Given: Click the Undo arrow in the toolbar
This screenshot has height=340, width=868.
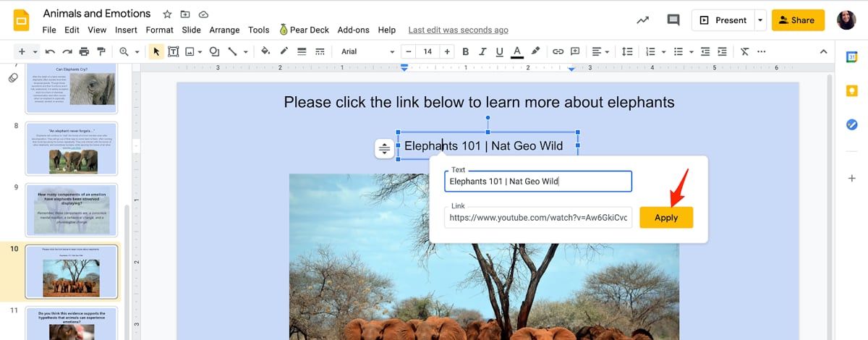Looking at the screenshot, I should click(x=50, y=51).
